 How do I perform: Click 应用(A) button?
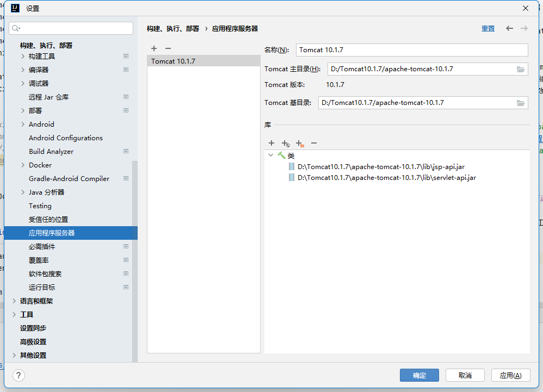point(511,375)
